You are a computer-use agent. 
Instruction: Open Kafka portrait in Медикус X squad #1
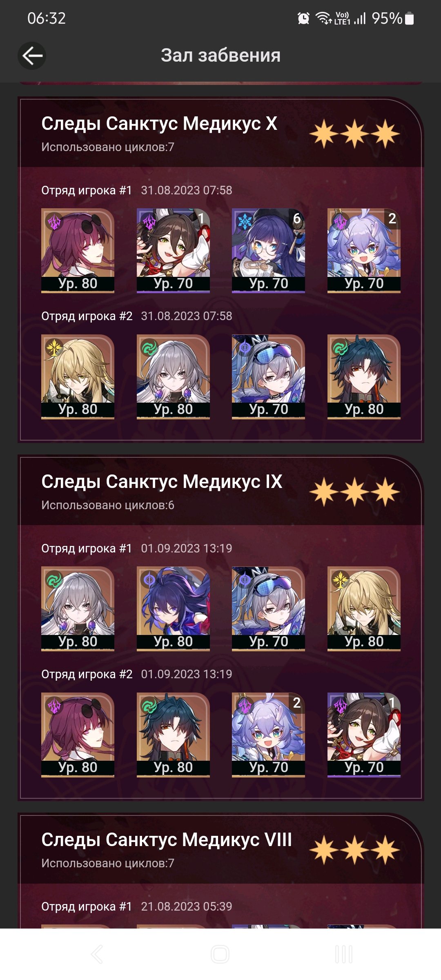pyautogui.click(x=78, y=250)
